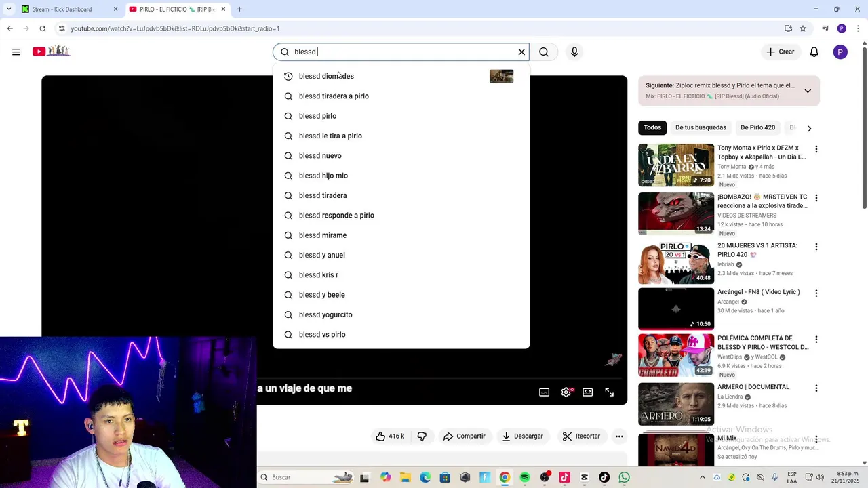The image size is (868, 488).
Task: Open more actions below the video
Action: pyautogui.click(x=619, y=436)
